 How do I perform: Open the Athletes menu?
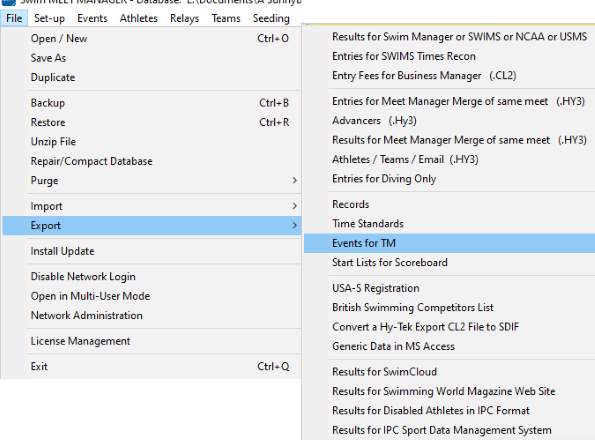(139, 18)
